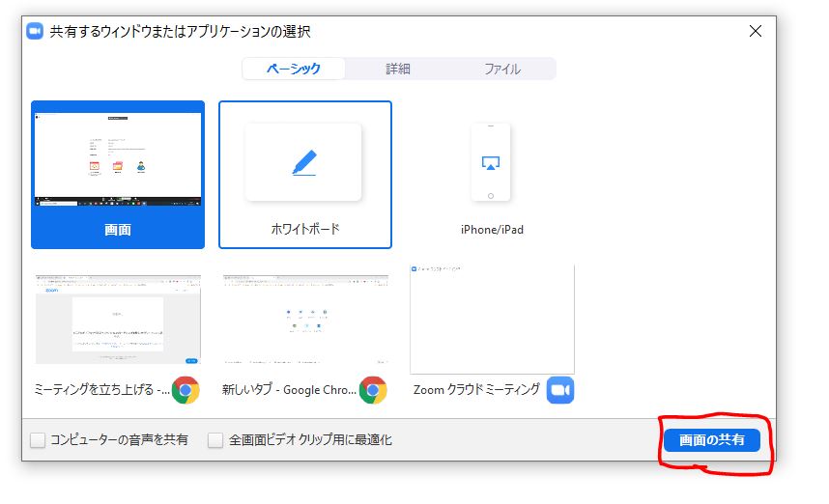The height and width of the screenshot is (504, 829).
Task: Click the 新しいタブ - Google Chro... label
Action: tap(289, 390)
